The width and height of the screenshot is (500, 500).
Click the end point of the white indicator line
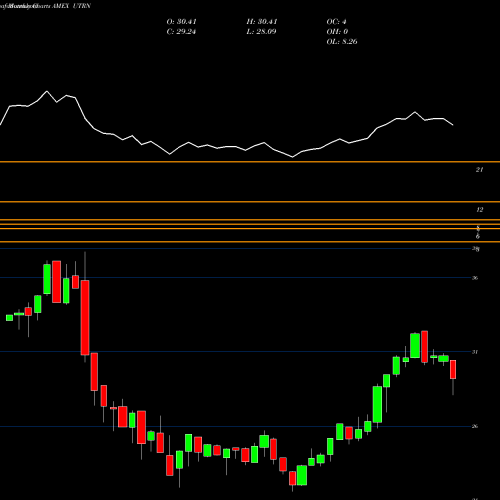pos(453,125)
